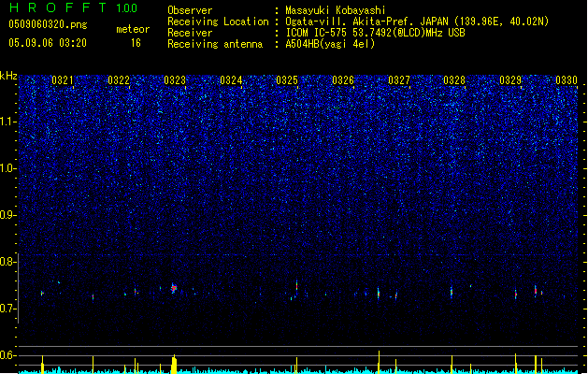Click the 0329 time marker

pyautogui.click(x=510, y=79)
